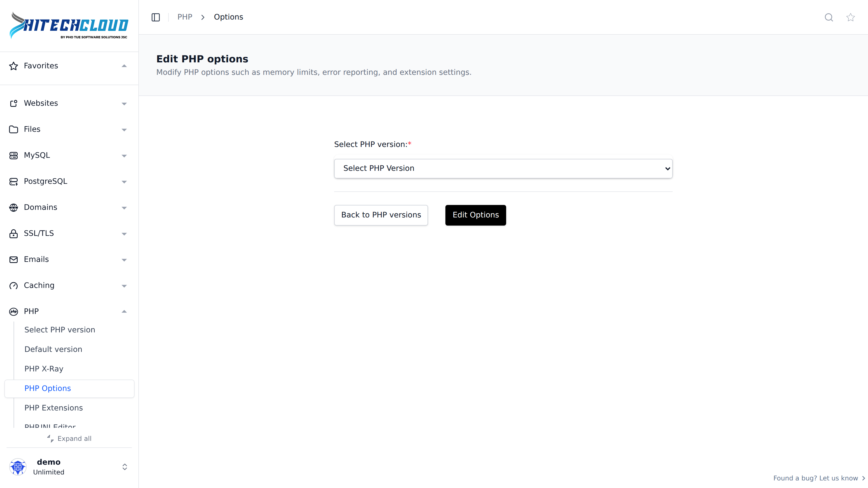
Task: Click the Edit Options button
Action: (476, 215)
